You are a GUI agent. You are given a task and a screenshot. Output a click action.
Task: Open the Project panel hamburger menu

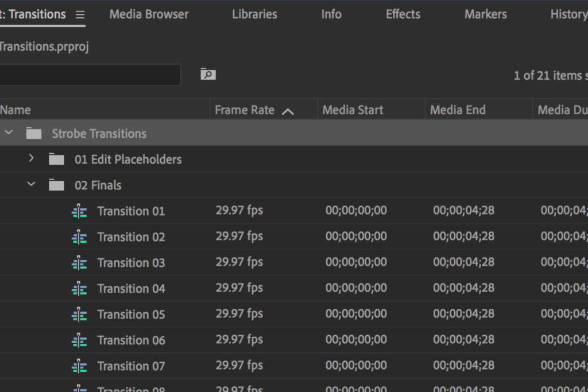80,15
